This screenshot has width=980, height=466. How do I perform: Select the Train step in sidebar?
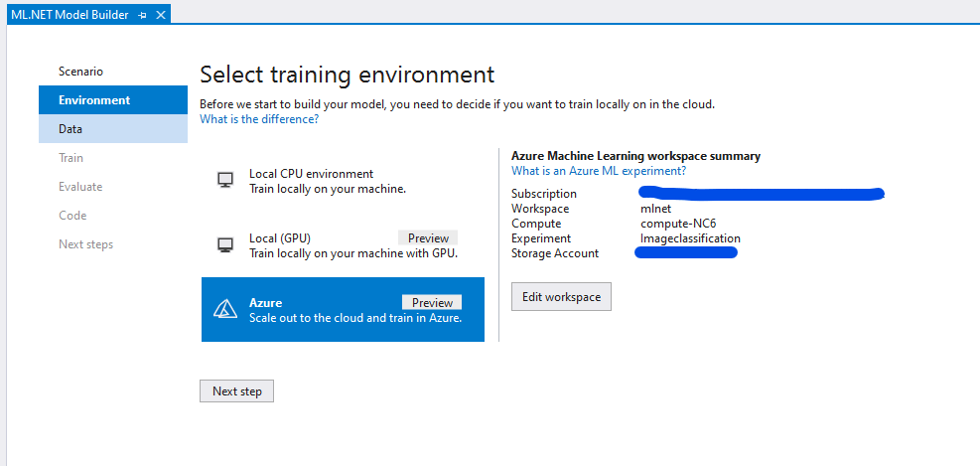70,158
